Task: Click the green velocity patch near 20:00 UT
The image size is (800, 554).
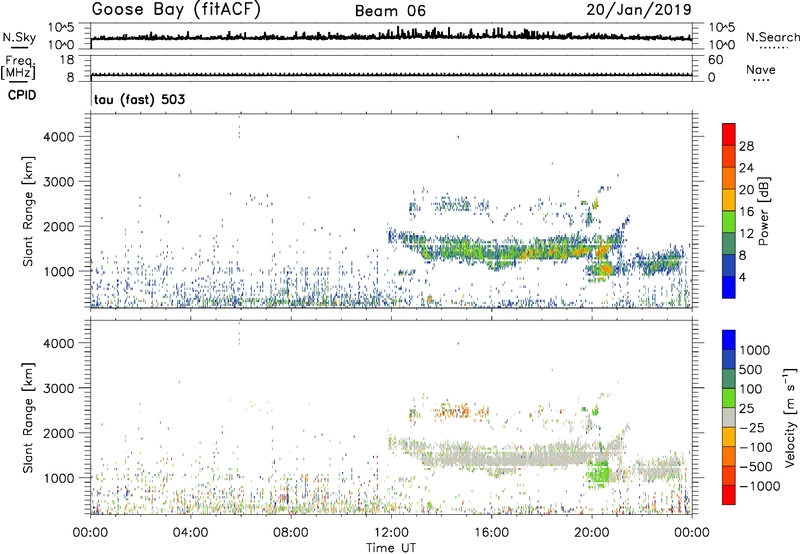Action: 598,473
